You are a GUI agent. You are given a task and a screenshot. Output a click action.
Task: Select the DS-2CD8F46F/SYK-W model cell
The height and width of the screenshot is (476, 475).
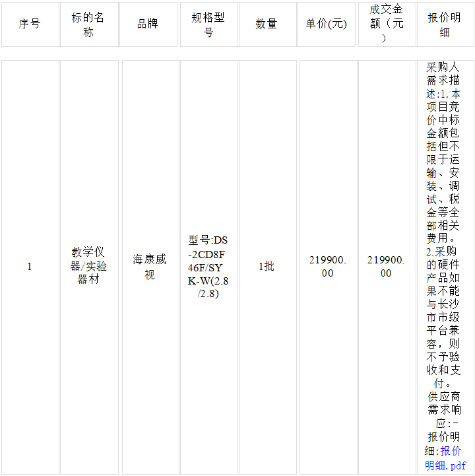pyautogui.click(x=208, y=267)
